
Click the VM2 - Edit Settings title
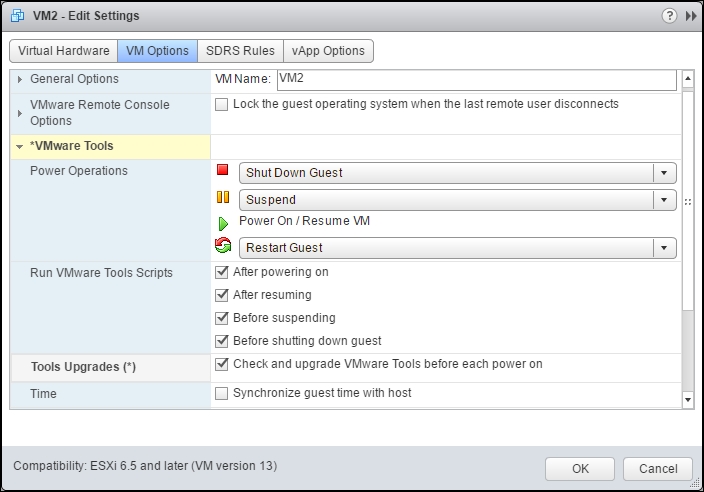86,16
